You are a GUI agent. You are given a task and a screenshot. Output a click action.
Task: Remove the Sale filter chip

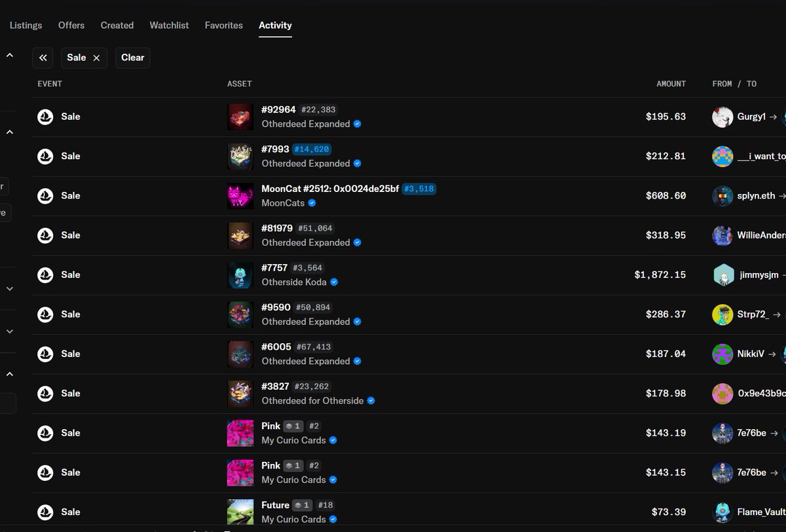[96, 58]
